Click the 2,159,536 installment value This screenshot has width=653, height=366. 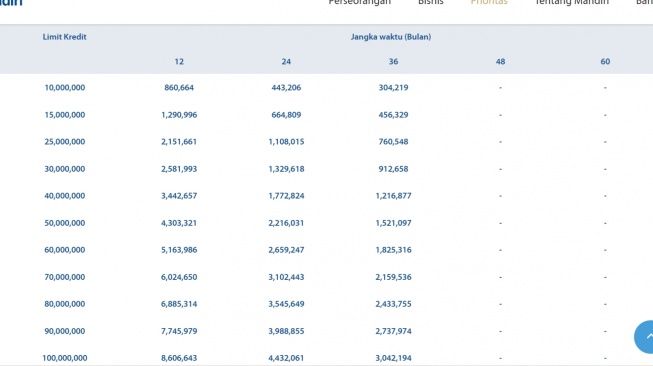coord(394,277)
